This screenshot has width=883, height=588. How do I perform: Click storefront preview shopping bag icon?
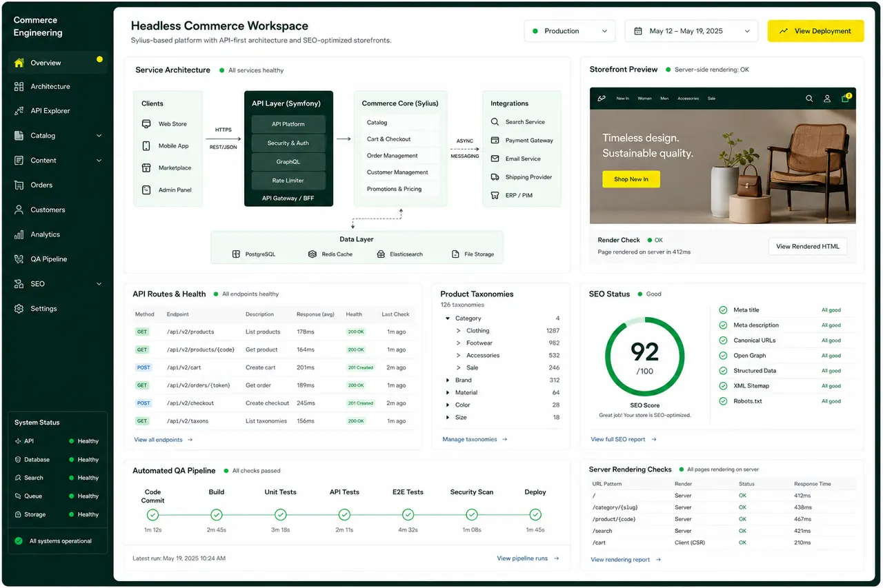click(x=846, y=98)
